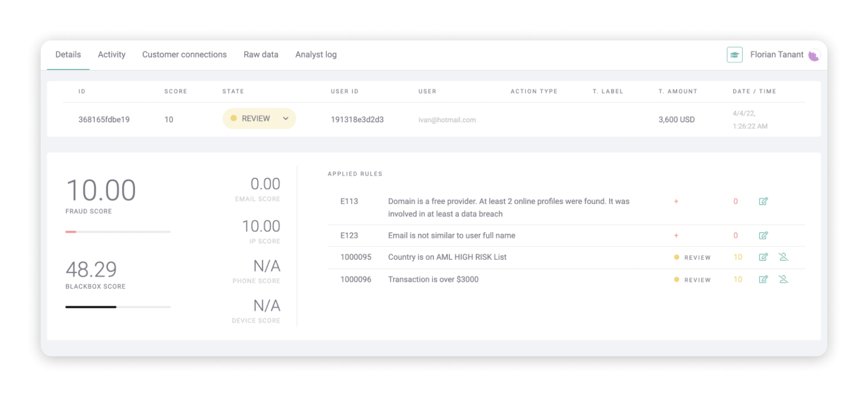Edit rule E113 with the pencil icon

(x=763, y=201)
